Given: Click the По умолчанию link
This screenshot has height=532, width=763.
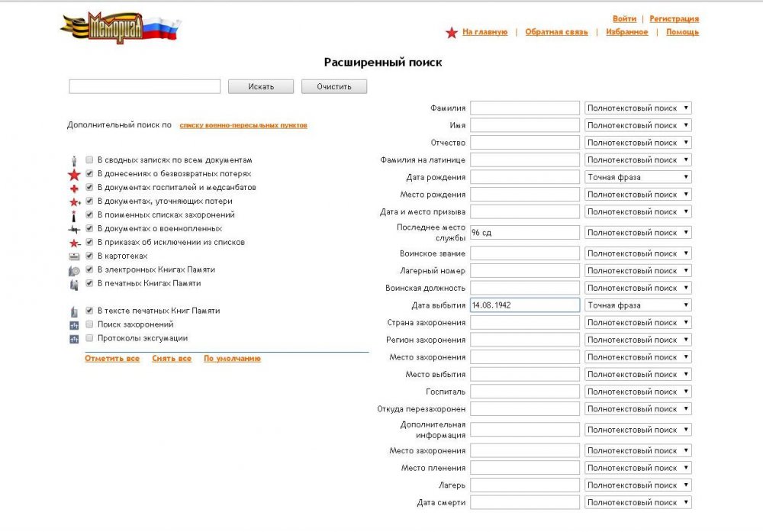Looking at the screenshot, I should (232, 359).
